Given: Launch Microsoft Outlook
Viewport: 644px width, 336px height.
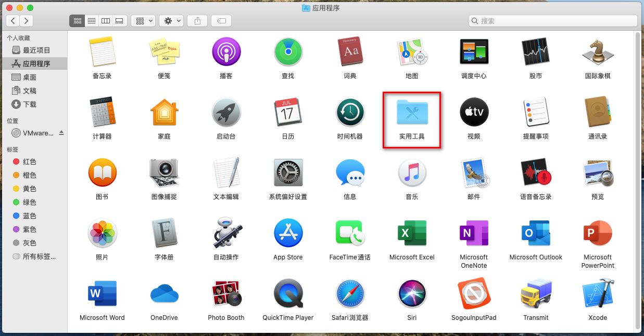Looking at the screenshot, I should (536, 233).
